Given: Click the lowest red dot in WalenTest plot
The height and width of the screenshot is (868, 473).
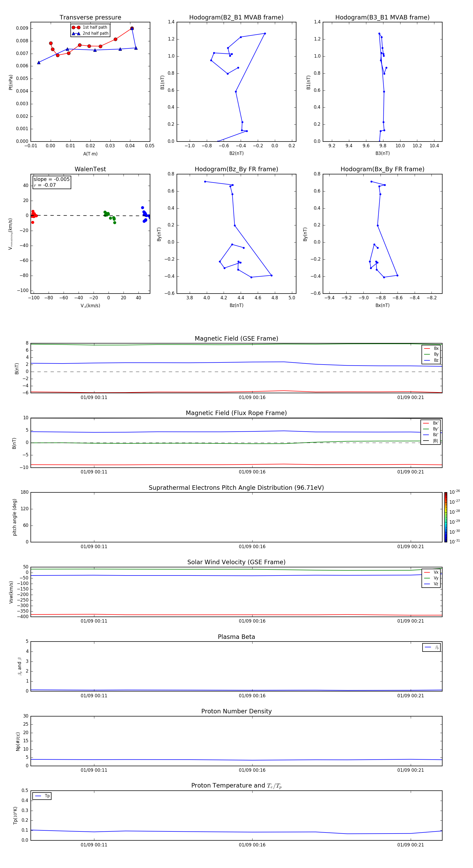Looking at the screenshot, I should [x=33, y=222].
